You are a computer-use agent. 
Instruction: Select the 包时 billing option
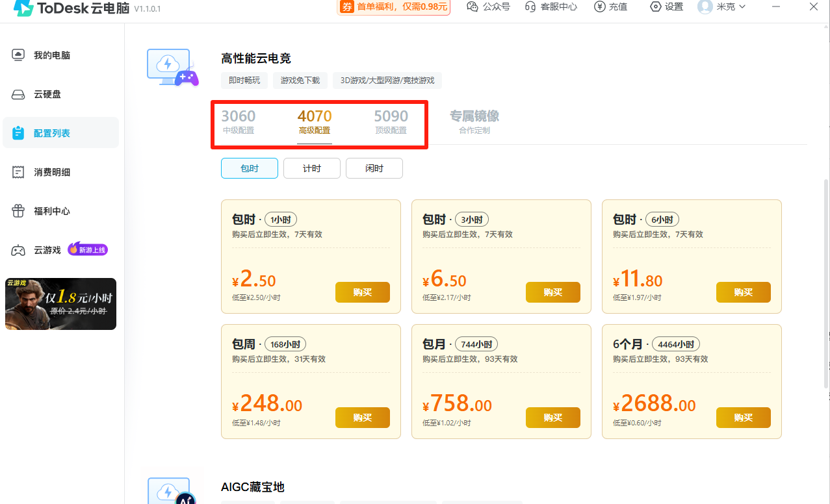(250, 168)
